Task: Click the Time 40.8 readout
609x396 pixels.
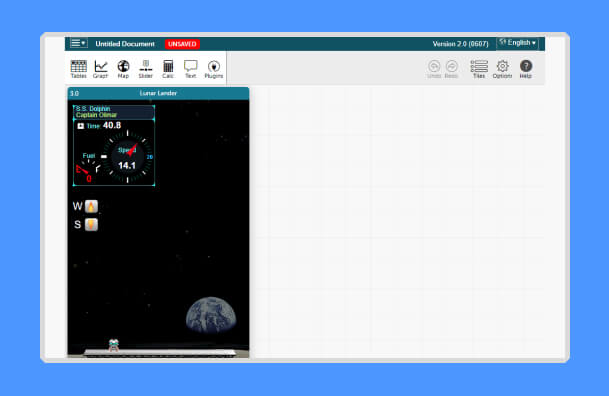Action: (104, 125)
